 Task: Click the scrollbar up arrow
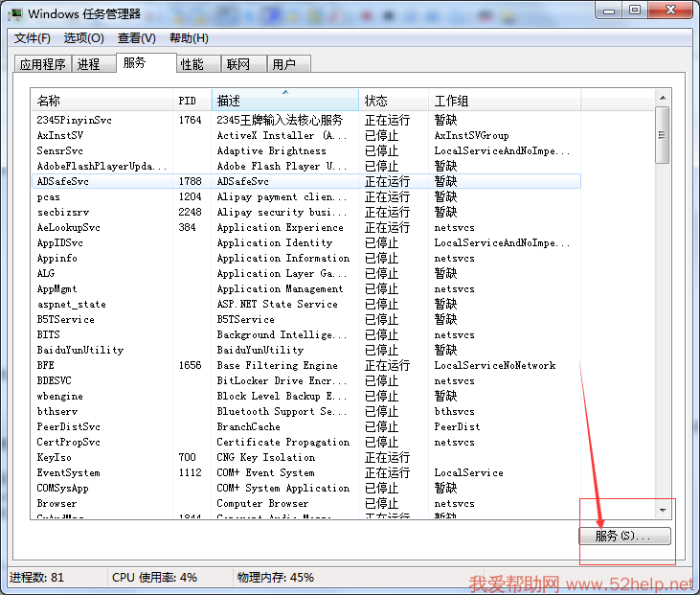663,97
